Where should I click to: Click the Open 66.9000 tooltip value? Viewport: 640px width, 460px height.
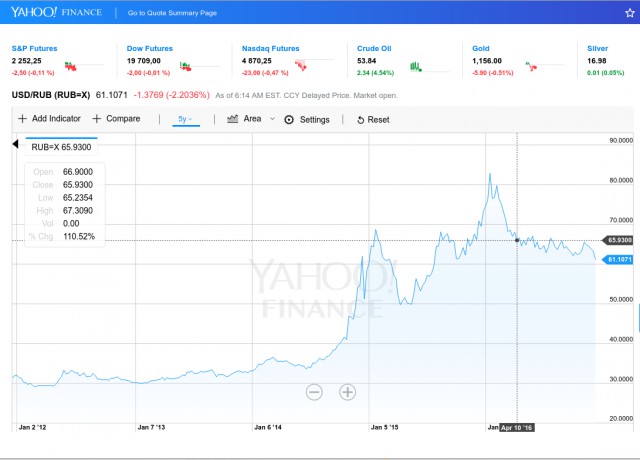pyautogui.click(x=78, y=172)
